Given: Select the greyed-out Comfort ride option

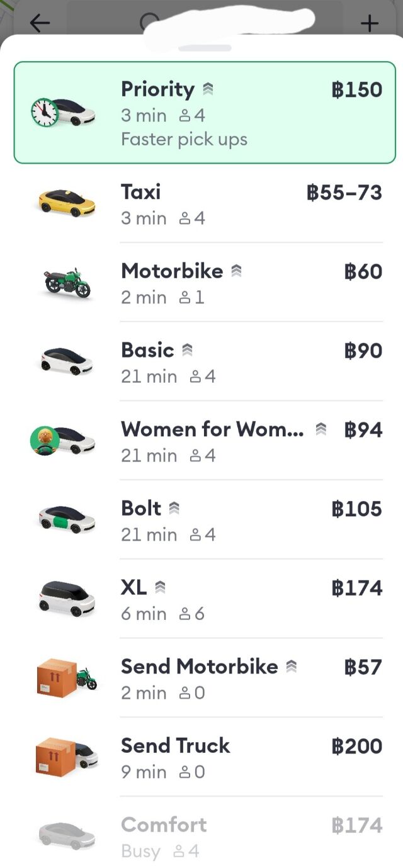Looking at the screenshot, I should coord(201,836).
